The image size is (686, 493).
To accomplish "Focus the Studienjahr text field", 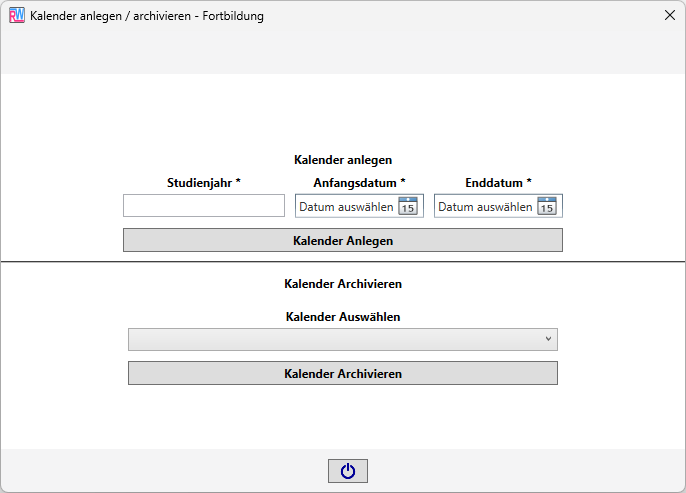I will 204,206.
